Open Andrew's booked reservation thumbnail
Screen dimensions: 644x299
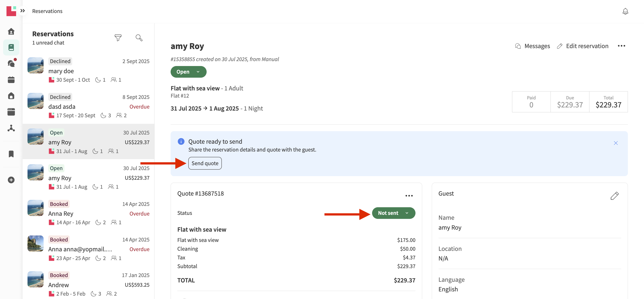pos(36,279)
